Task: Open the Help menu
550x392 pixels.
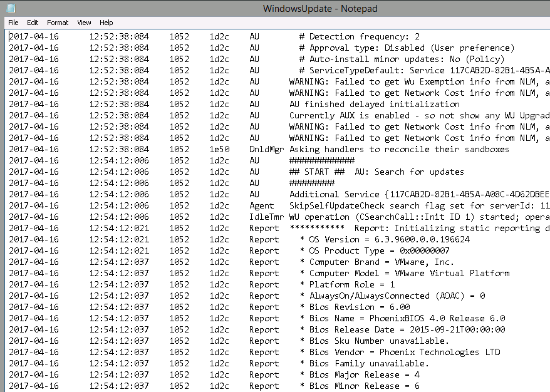Action: (x=106, y=23)
